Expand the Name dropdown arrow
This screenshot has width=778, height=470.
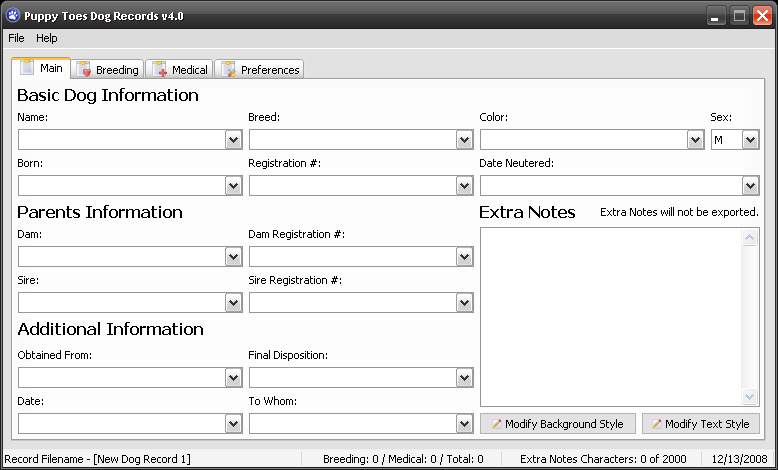tap(234, 140)
